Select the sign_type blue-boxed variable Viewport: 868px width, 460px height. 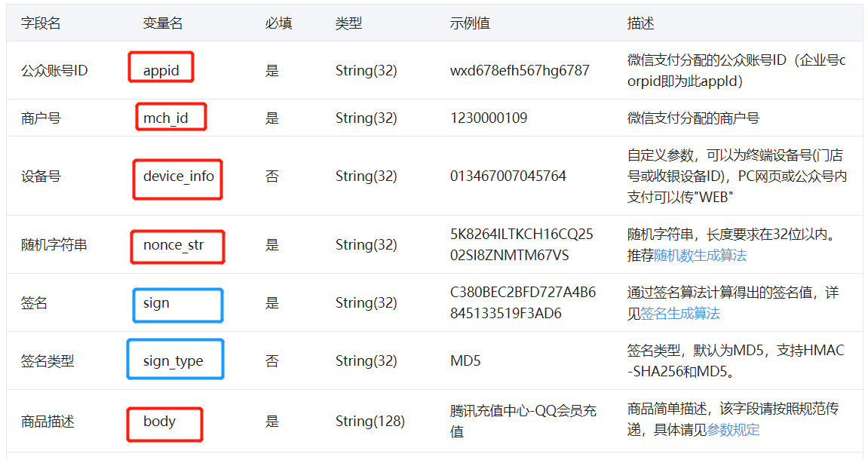(175, 359)
